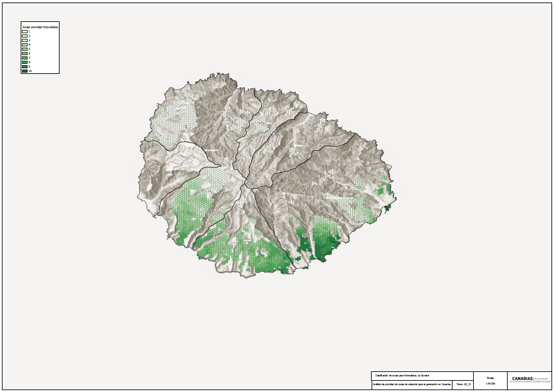Click the 'Zonas prioridad Fotovoltaica' legend title
This screenshot has width=554, height=392.
coord(40,27)
